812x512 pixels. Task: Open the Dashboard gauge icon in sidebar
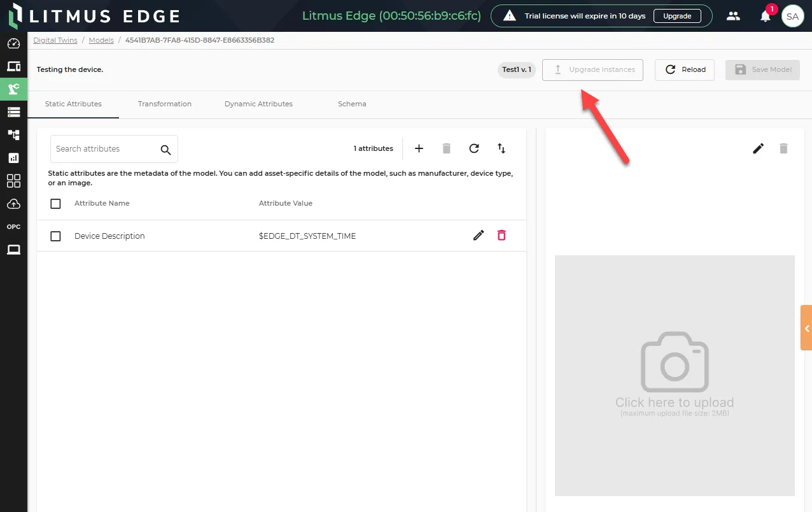pyautogui.click(x=13, y=44)
